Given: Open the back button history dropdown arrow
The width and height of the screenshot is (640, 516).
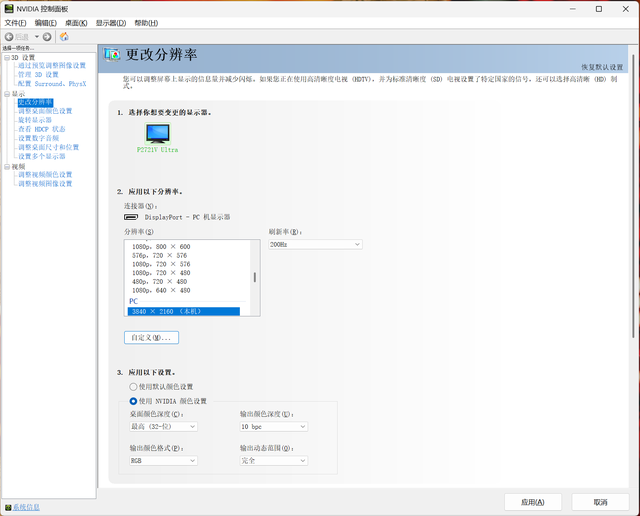Looking at the screenshot, I should point(37,37).
